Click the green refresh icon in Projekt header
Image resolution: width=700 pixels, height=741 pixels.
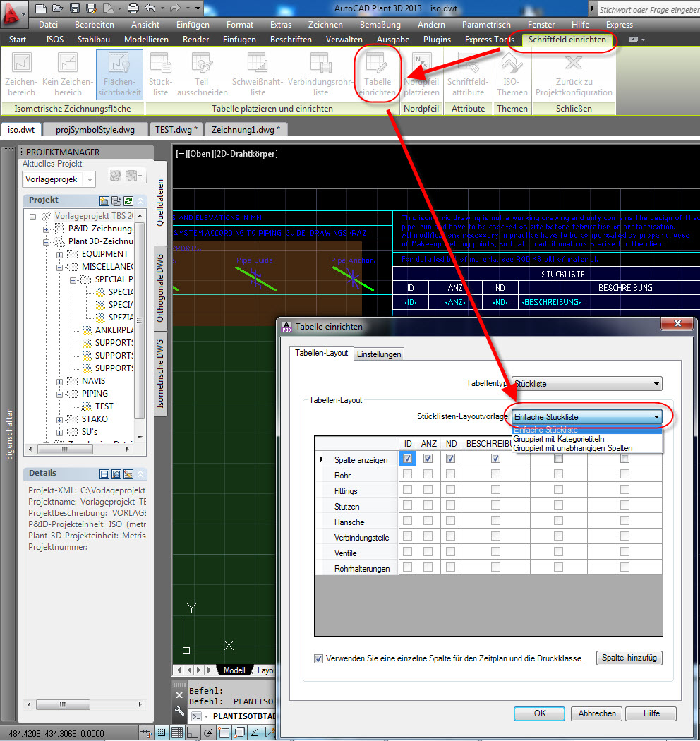(x=128, y=201)
